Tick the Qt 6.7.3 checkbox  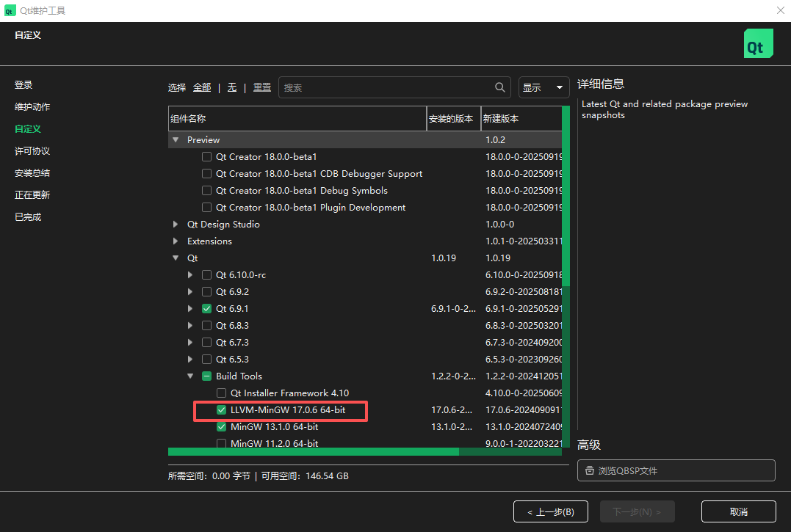pyautogui.click(x=206, y=342)
